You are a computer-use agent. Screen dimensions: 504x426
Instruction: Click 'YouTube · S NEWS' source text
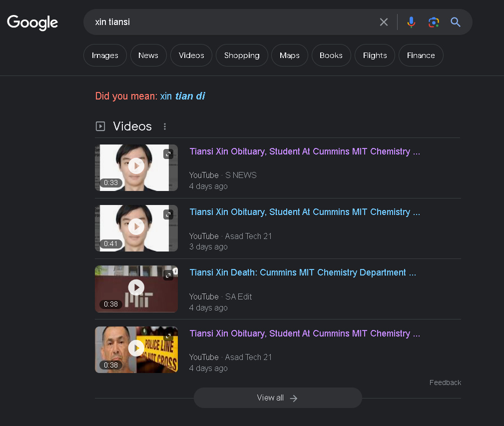coord(223,175)
